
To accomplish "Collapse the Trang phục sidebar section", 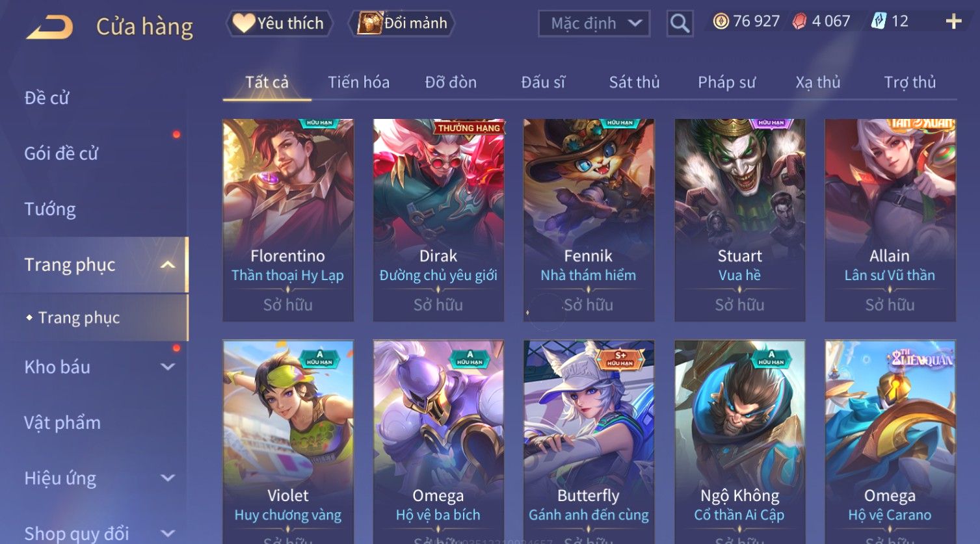I will point(168,265).
